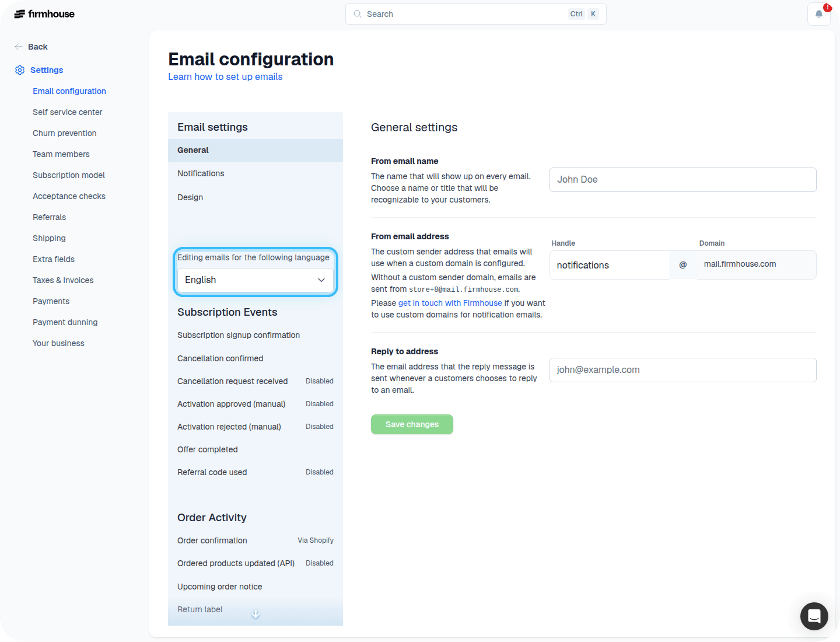840x642 pixels.
Task: Open Order confirmation email
Action: tap(212, 540)
